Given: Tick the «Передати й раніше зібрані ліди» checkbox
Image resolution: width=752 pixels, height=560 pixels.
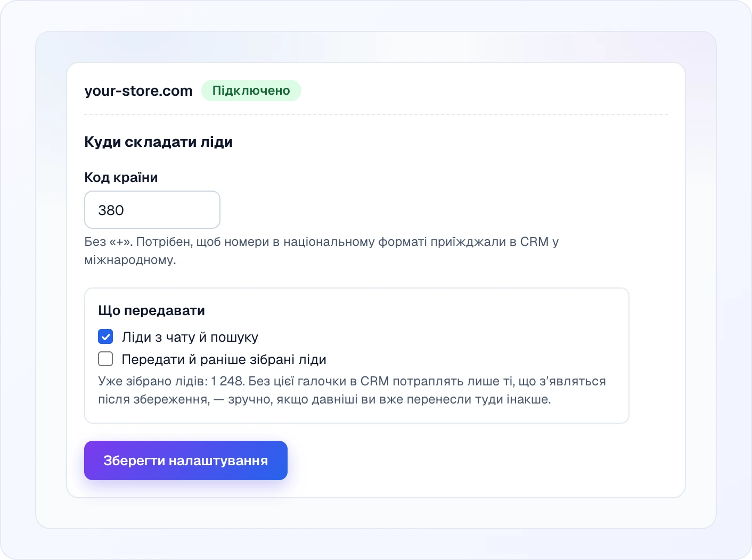Looking at the screenshot, I should pos(105,359).
